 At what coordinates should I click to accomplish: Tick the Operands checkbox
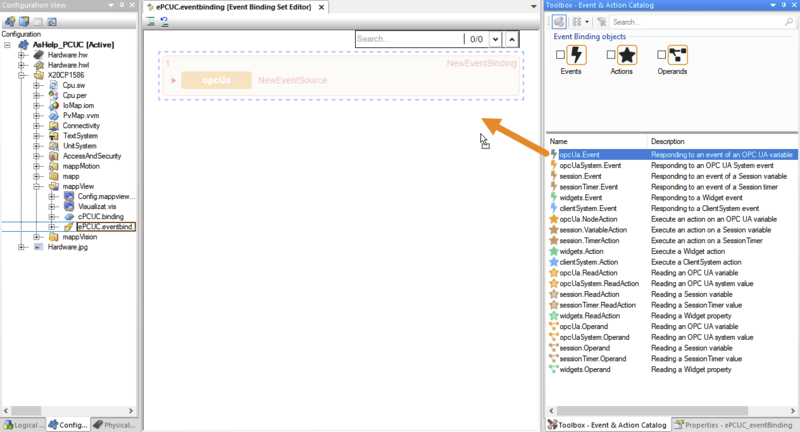(662, 55)
